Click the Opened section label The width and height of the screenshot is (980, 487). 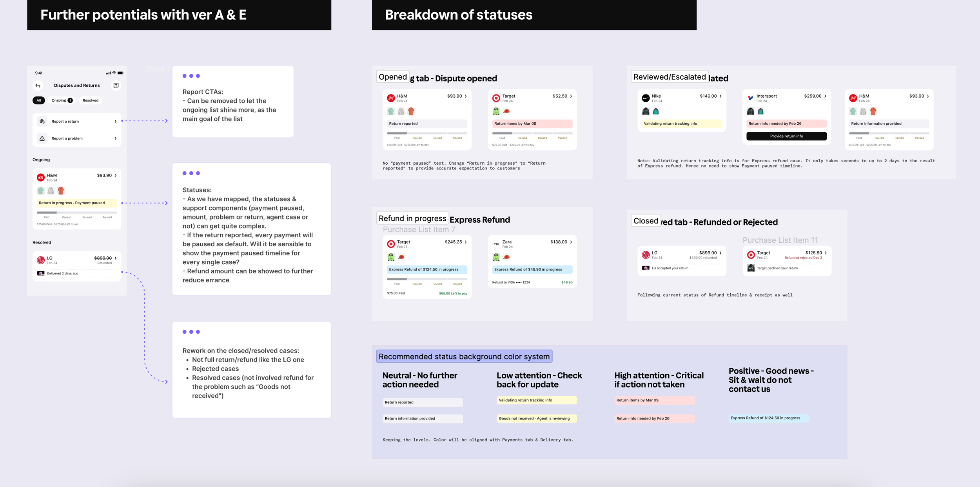[x=393, y=77]
